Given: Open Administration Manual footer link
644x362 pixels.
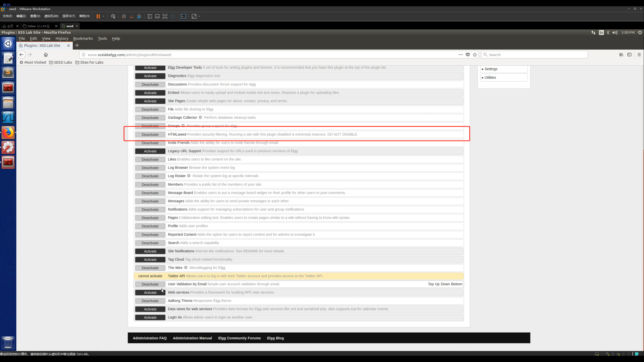Looking at the screenshot, I should pyautogui.click(x=192, y=338).
